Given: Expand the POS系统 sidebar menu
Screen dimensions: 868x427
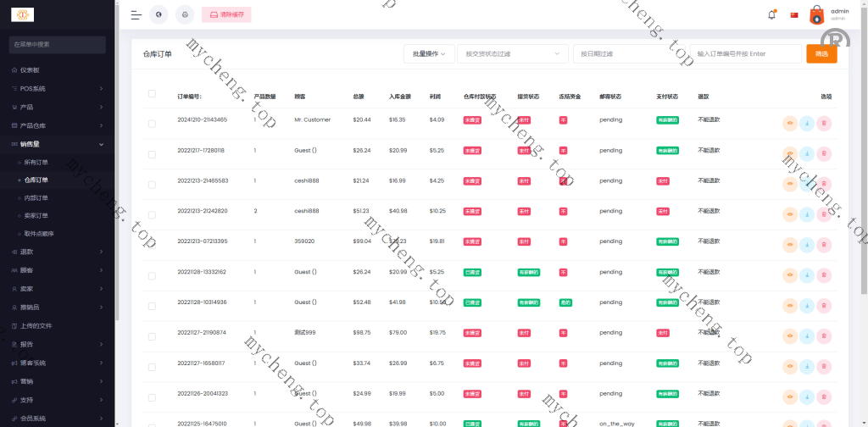Looking at the screenshot, I should pos(57,88).
